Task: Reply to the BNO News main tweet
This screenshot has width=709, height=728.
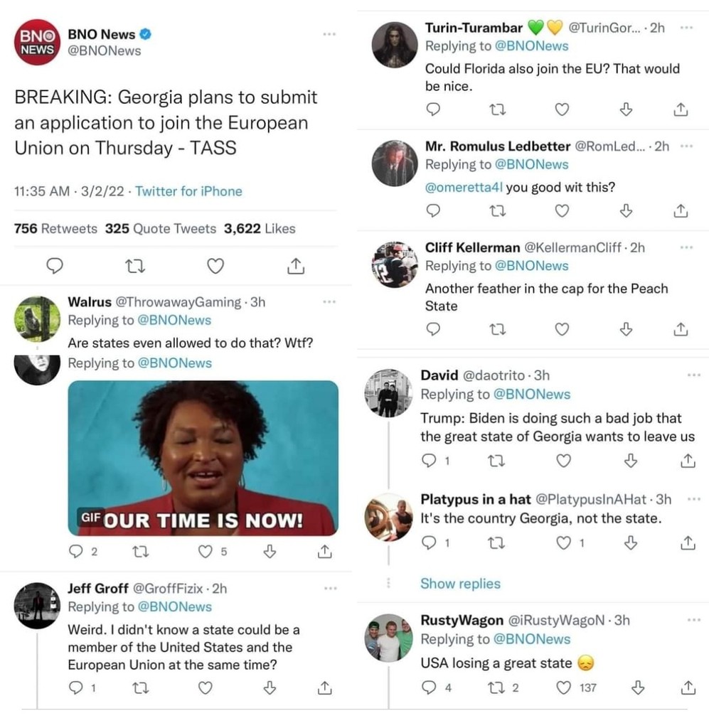Action: point(55,266)
